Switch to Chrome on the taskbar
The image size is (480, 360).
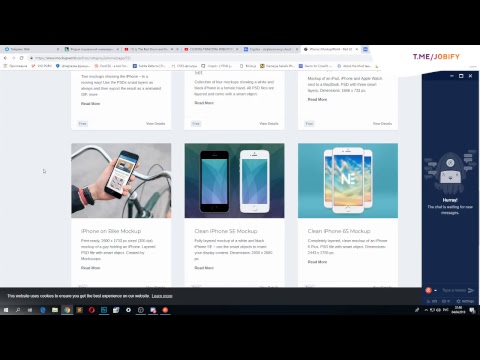67,310
